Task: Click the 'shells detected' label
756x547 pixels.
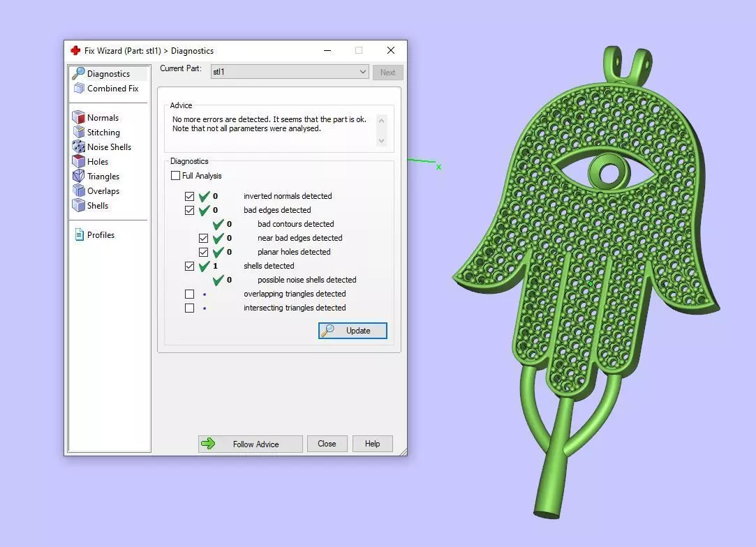Action: coord(269,266)
